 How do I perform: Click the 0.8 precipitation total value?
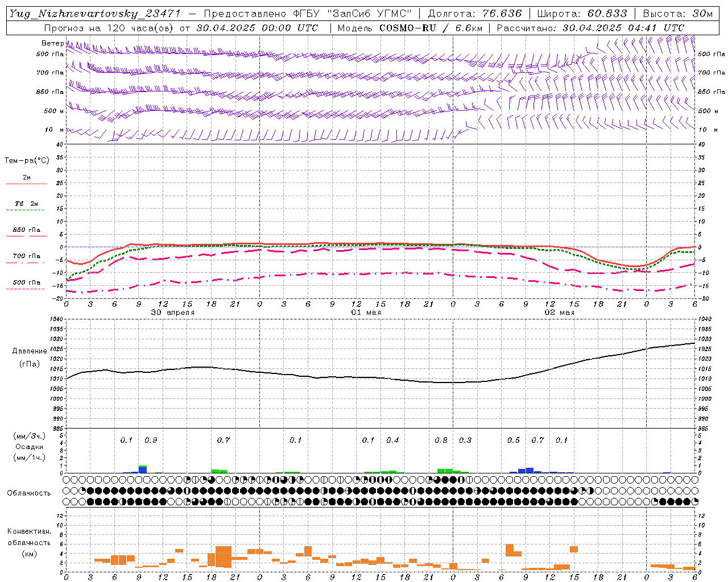441,440
